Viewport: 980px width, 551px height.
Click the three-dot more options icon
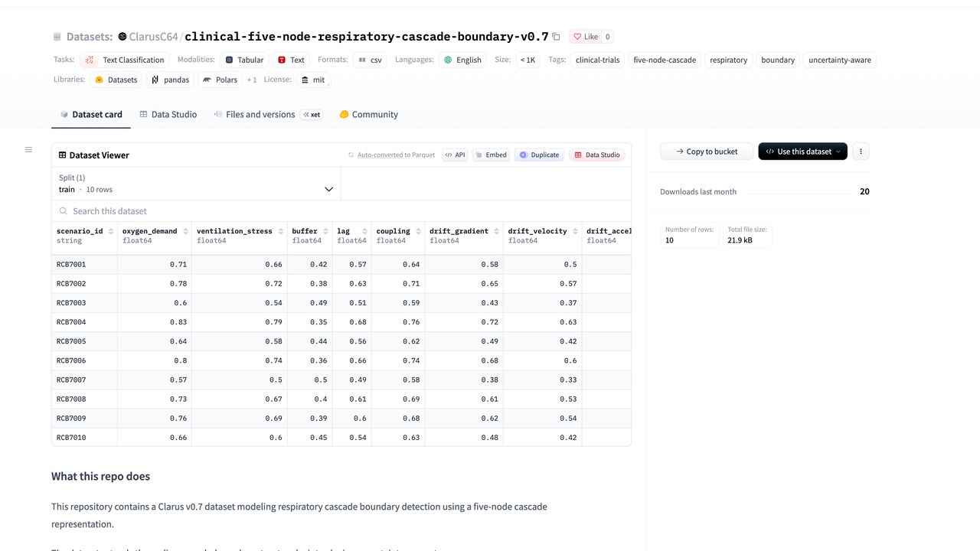coord(861,152)
